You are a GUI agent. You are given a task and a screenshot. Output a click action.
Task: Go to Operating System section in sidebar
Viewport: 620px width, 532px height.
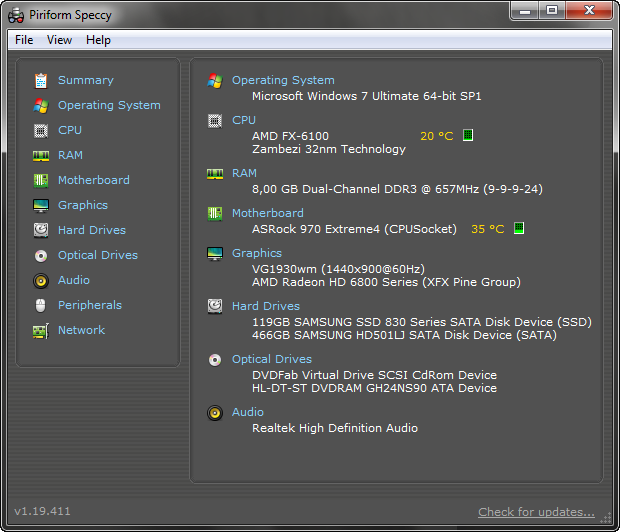pos(109,106)
